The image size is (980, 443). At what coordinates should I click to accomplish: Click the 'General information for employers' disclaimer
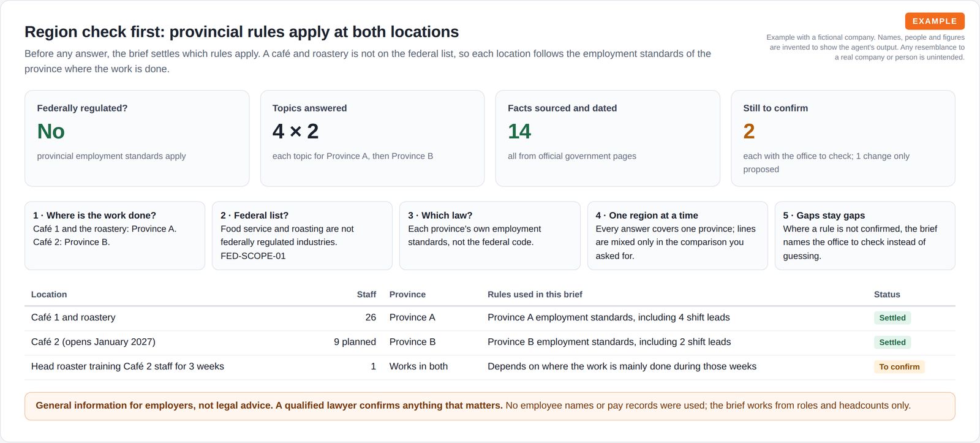(490, 406)
